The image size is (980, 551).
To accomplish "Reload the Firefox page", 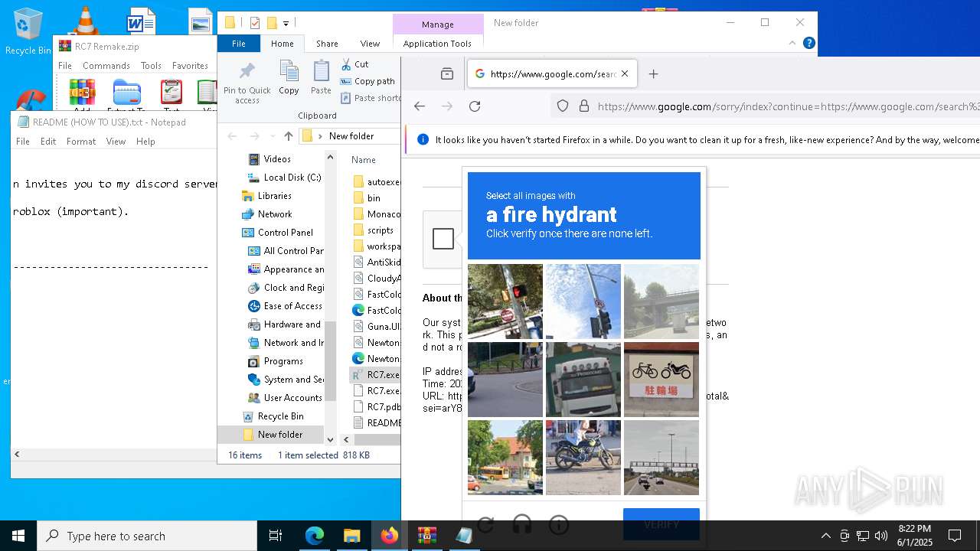I will pos(475,106).
